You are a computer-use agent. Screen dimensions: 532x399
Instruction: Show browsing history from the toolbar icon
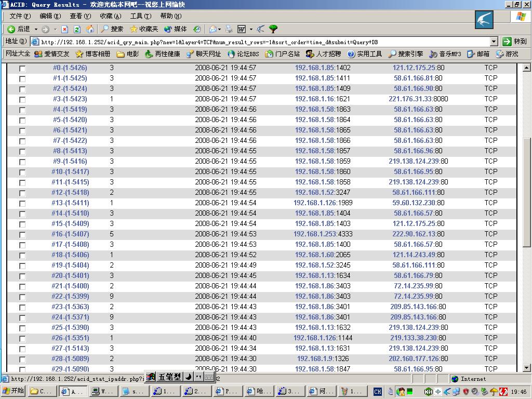[x=197, y=30]
